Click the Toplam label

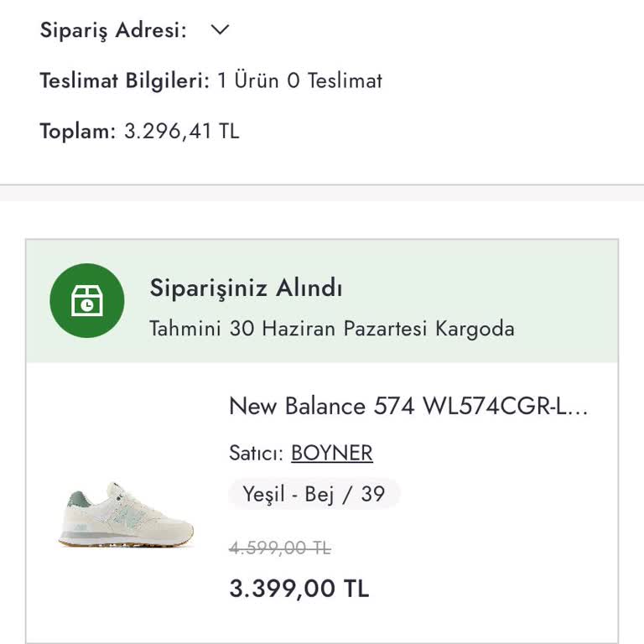coord(77,132)
